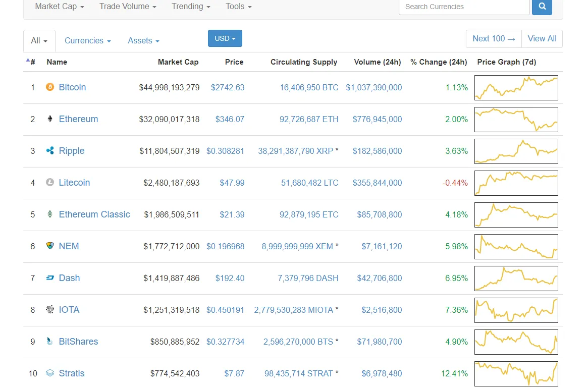
Task: Open the Market Cap menu
Action: 59,7
